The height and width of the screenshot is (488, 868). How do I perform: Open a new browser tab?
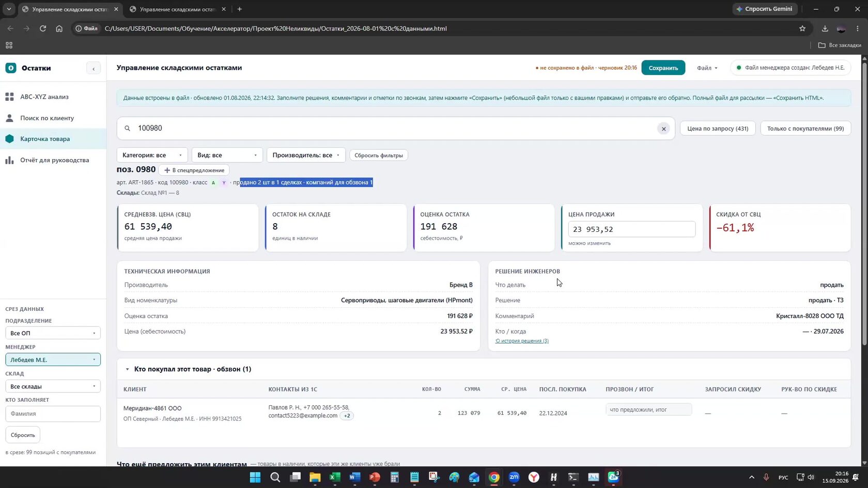(x=239, y=9)
